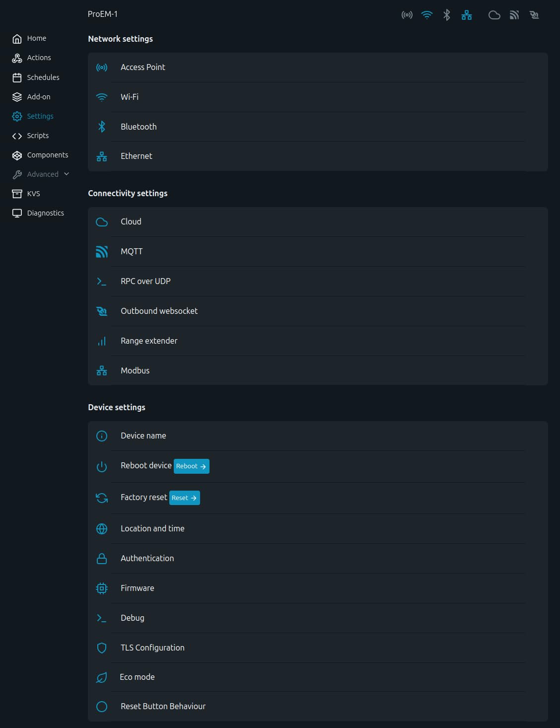Click the outbound websocket icon at top right
The width and height of the screenshot is (560, 728).
[534, 15]
